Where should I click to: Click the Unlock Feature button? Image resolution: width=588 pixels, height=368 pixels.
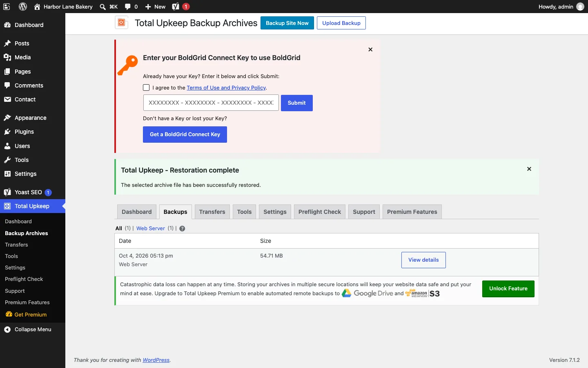coord(508,289)
